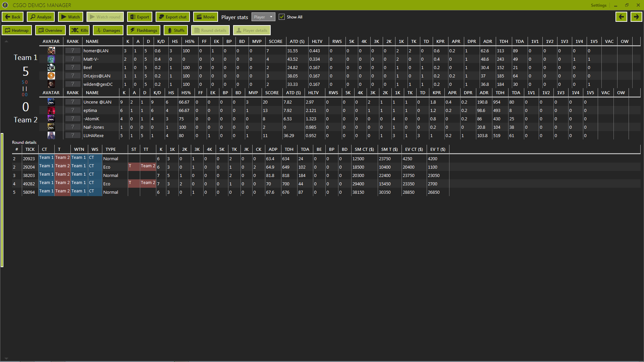Click player name NaF-Jones
Screen dimensions: 644x362
[94, 127]
